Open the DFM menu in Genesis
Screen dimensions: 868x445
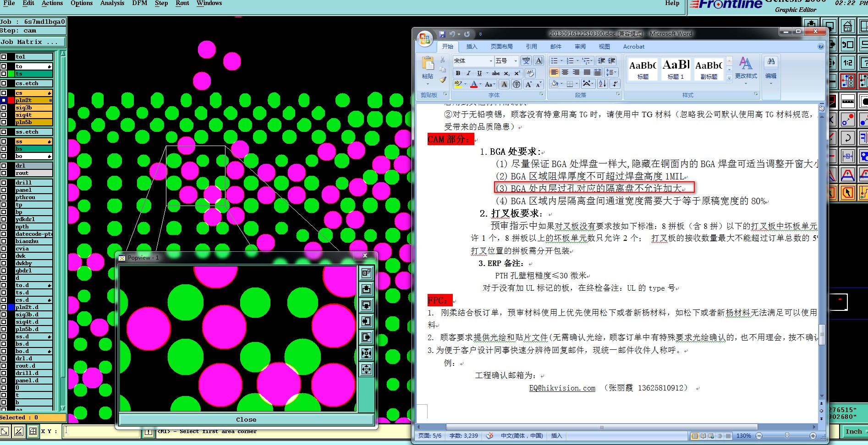[x=140, y=3]
